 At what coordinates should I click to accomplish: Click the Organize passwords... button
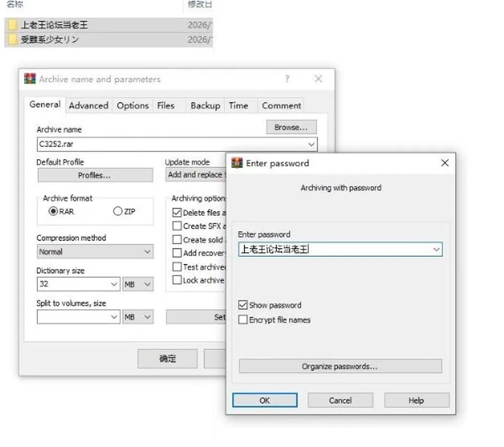click(340, 366)
